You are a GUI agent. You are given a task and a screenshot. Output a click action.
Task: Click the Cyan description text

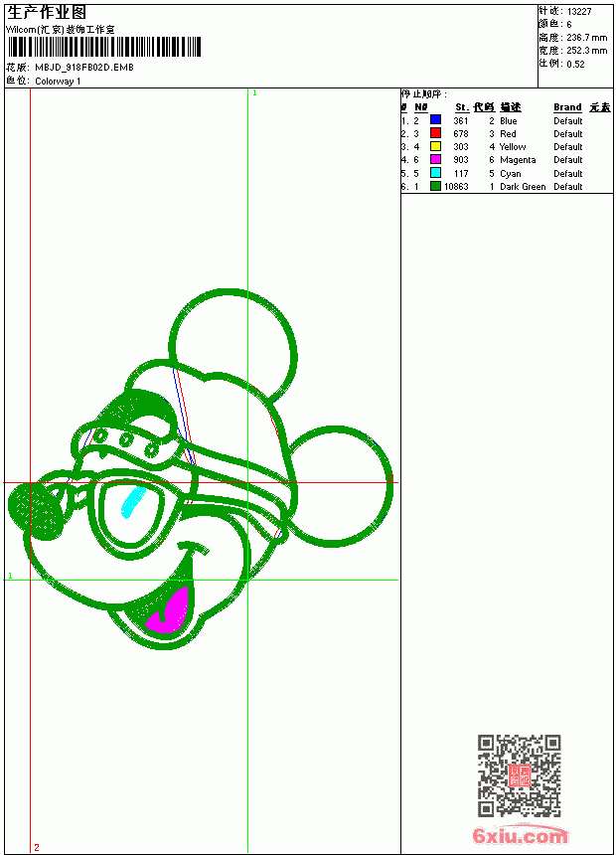(511, 173)
